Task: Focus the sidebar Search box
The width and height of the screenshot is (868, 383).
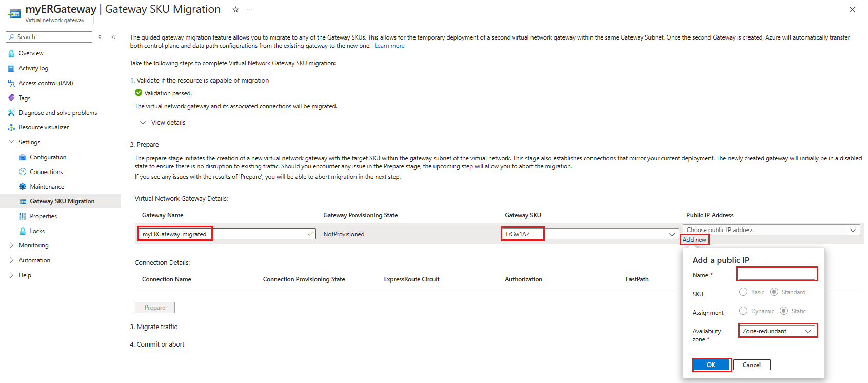Action: tap(49, 37)
